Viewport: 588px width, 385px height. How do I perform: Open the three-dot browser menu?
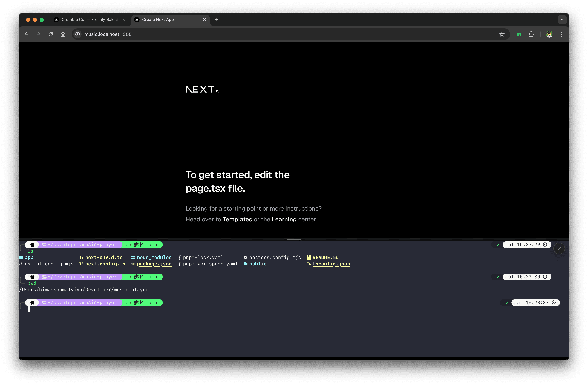561,34
